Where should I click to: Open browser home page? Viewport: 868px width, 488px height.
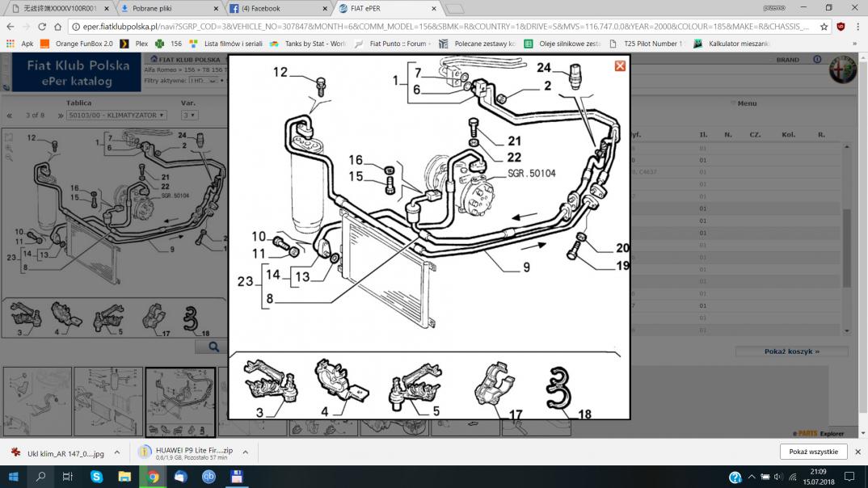pyautogui.click(x=57, y=27)
